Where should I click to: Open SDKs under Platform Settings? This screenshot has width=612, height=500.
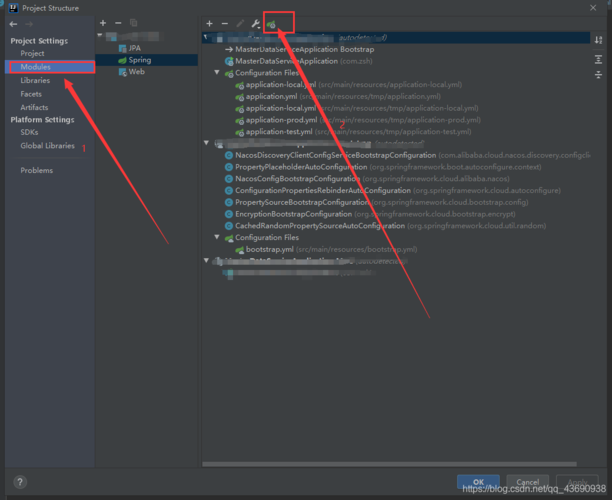click(x=32, y=133)
